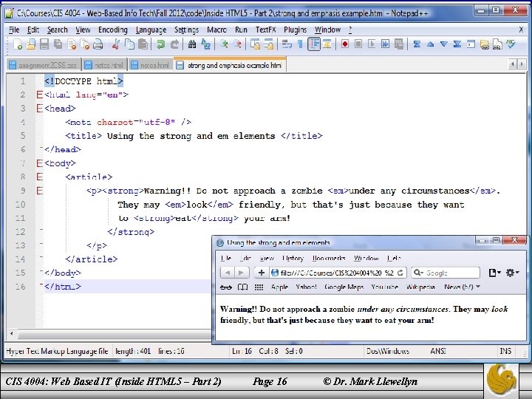The height and width of the screenshot is (399, 532).
Task: Collapse the body fold marker on line 7
Action: tap(40, 163)
